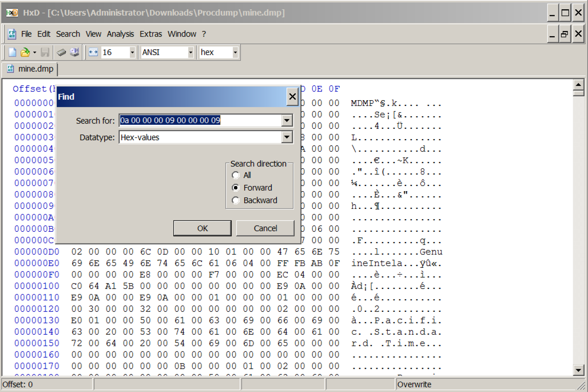Click byte 6C in row 000000D0
The image size is (588, 392).
(145, 252)
